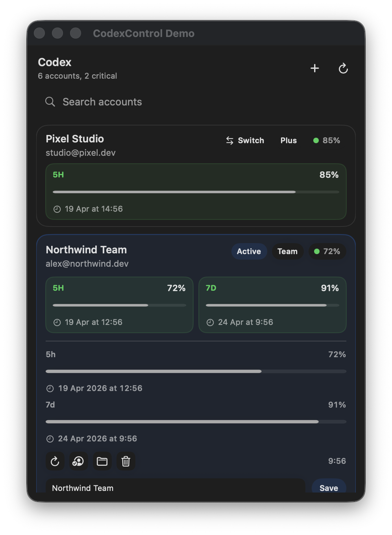
Task: Click the clock icon beside 19 Apr at 14:56
Action: pyautogui.click(x=57, y=209)
